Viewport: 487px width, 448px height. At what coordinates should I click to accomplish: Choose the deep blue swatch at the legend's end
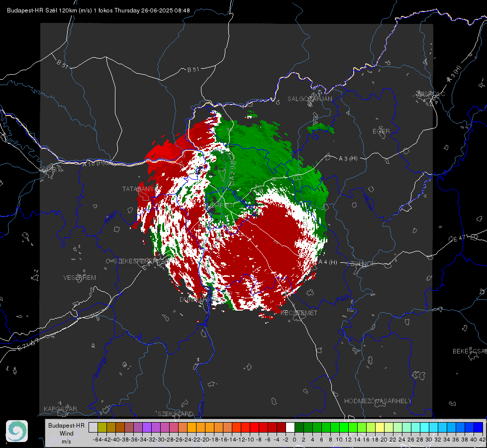point(479,427)
